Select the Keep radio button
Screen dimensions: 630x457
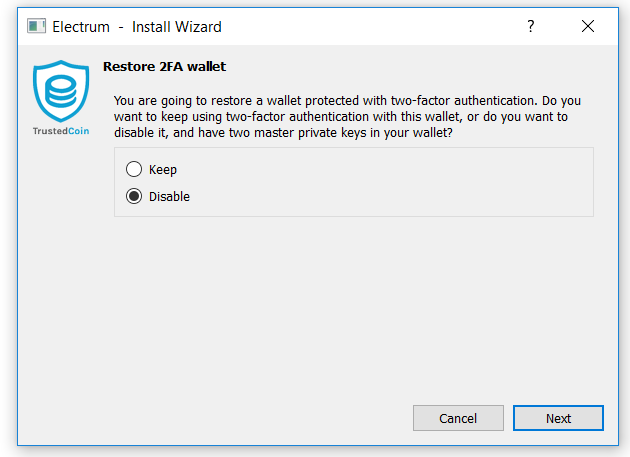pyautogui.click(x=134, y=169)
